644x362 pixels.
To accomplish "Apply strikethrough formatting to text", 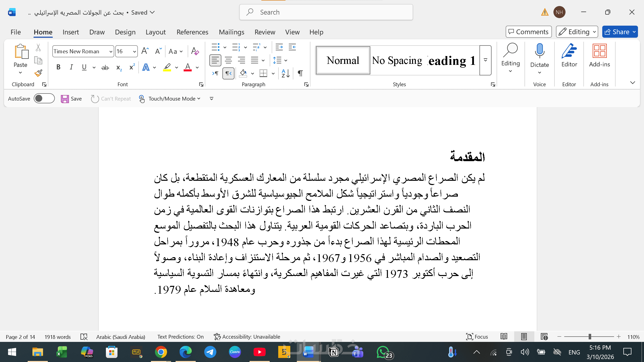I will pos(105,67).
